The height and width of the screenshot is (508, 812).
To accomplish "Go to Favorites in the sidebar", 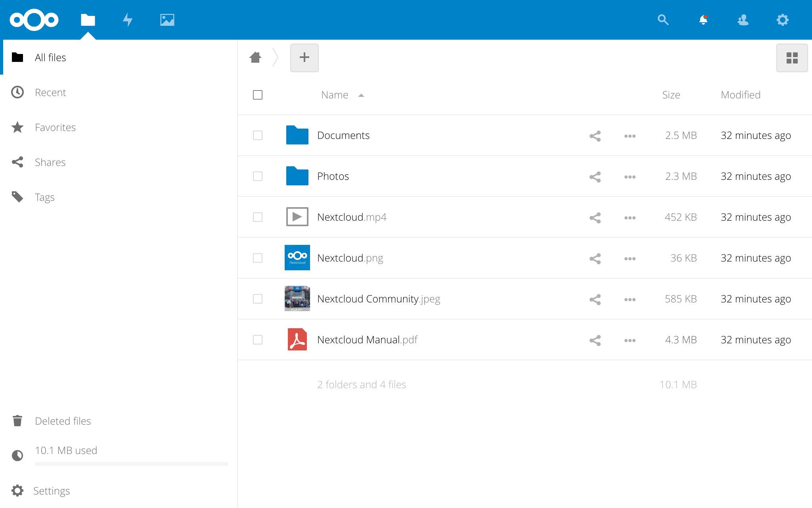I will 55,127.
